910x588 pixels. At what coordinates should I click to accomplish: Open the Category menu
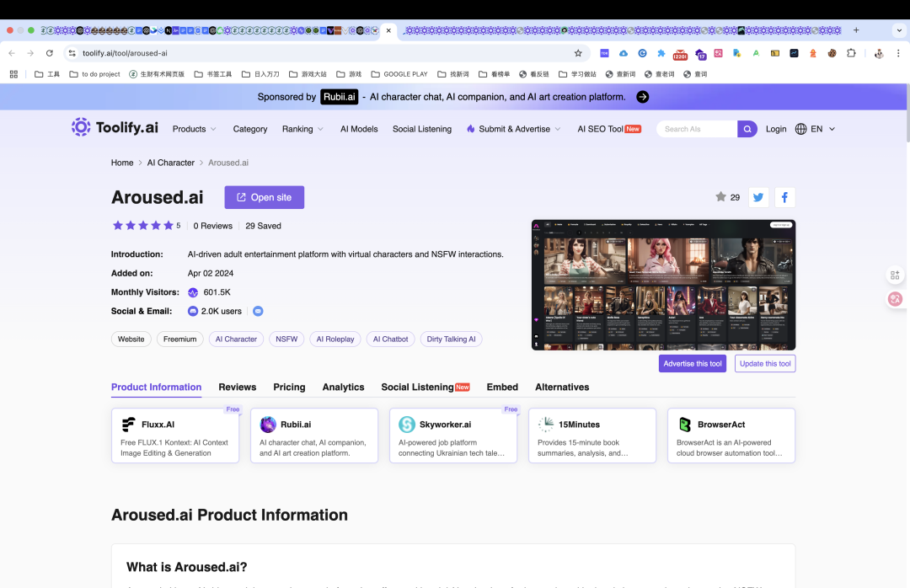(250, 129)
